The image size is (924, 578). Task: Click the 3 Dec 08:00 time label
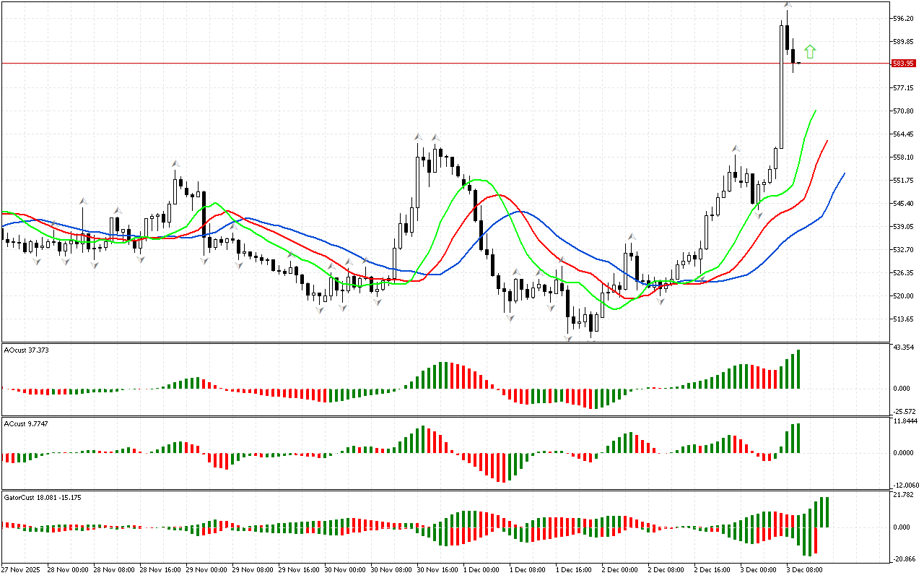tap(805, 570)
